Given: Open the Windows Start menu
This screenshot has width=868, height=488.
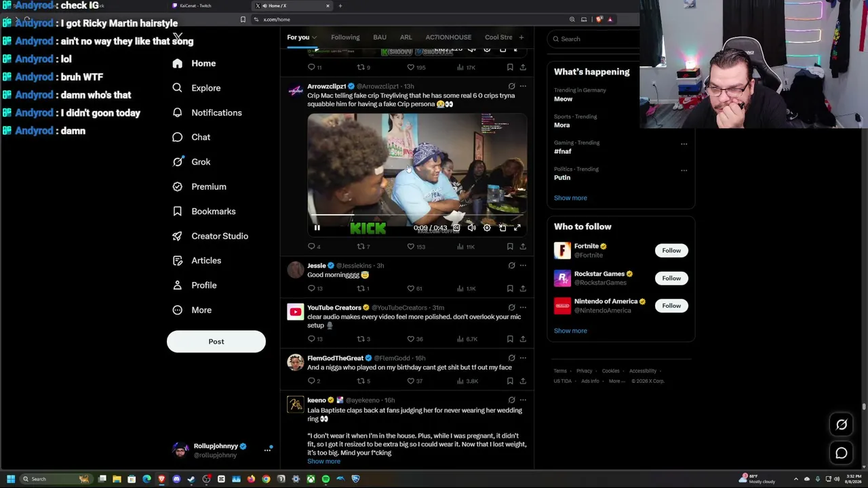Looking at the screenshot, I should click(11, 479).
